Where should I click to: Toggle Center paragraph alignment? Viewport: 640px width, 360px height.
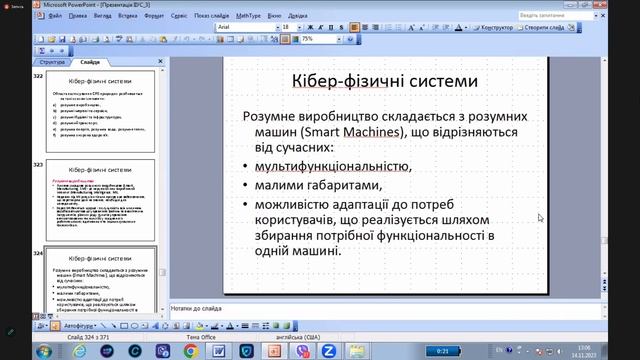click(x=365, y=27)
